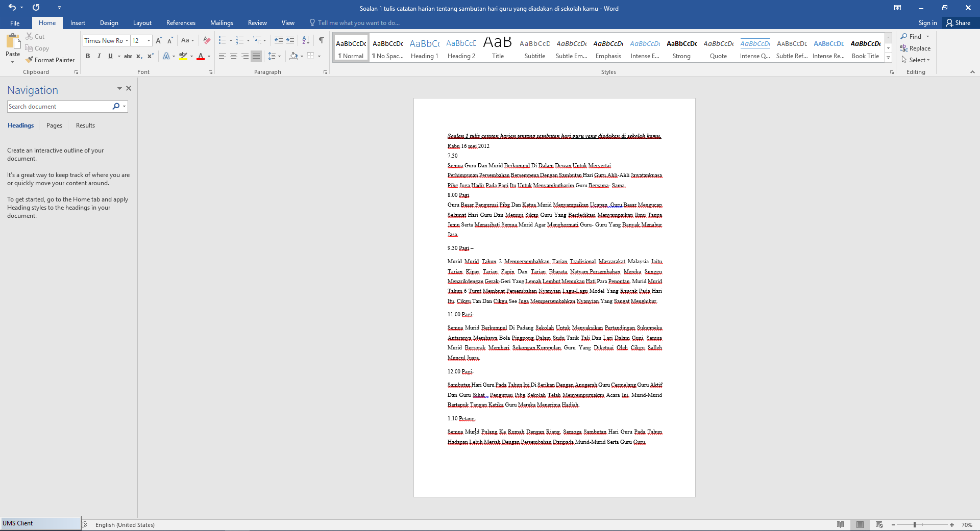Click the Increase Indent icon
The height and width of the screenshot is (531, 980).
point(290,40)
